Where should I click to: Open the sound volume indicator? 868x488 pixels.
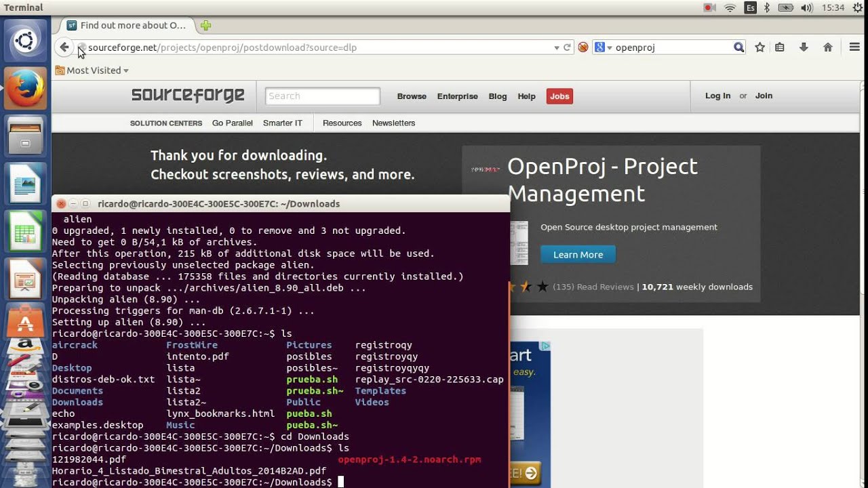[806, 7]
